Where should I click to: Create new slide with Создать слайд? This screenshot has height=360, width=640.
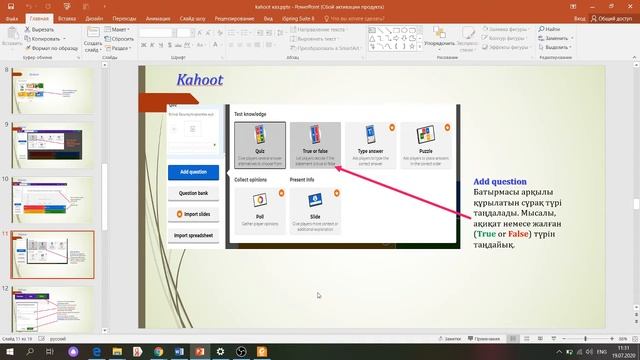click(93, 40)
